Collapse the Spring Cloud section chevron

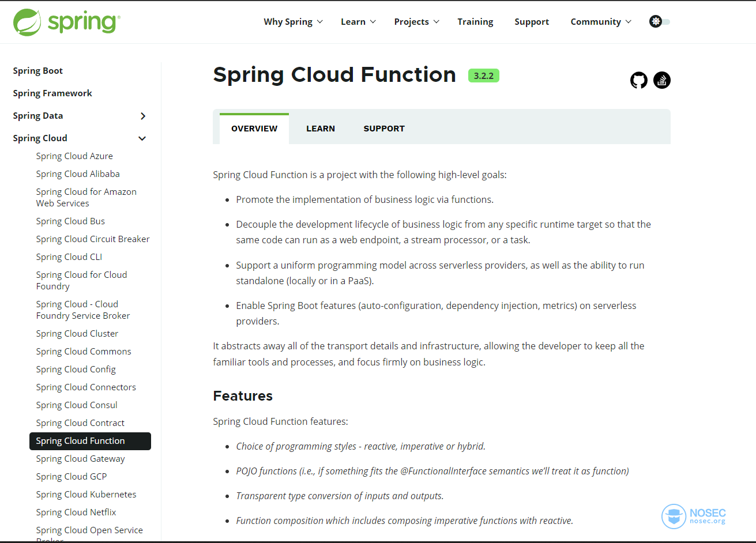tap(142, 138)
